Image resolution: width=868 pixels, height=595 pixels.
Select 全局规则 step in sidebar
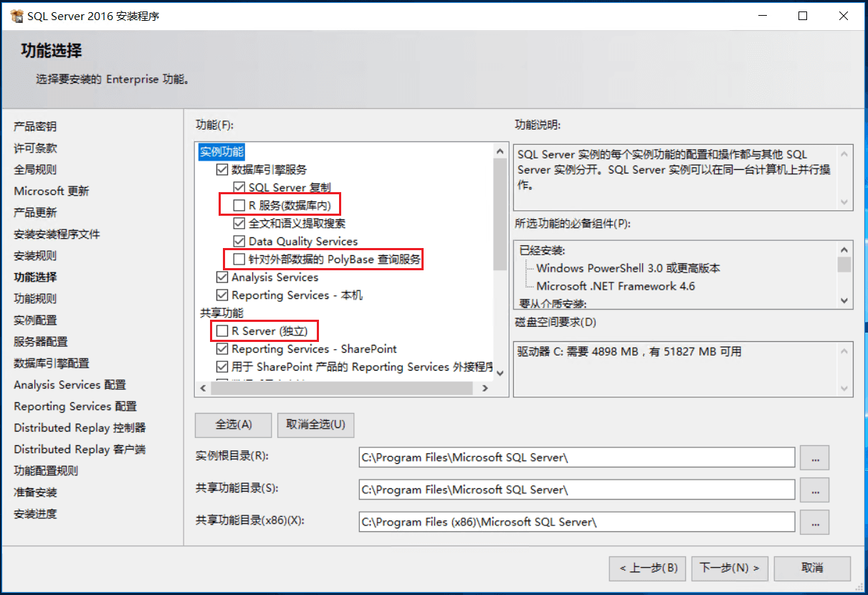tap(35, 170)
